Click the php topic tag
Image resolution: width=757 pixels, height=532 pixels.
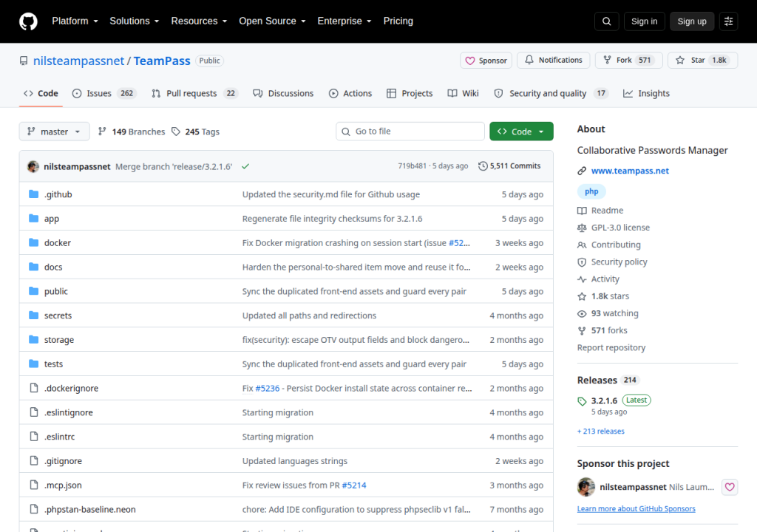click(x=591, y=191)
